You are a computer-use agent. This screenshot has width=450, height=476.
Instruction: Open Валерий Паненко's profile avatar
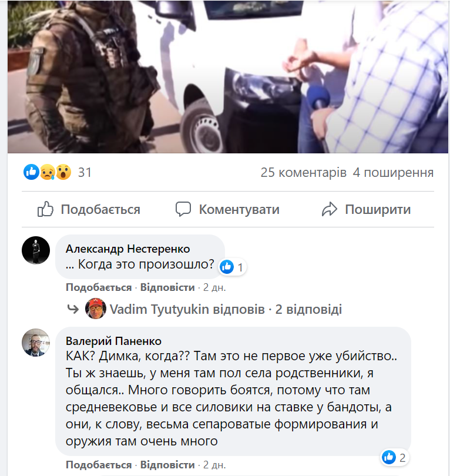pos(36,343)
